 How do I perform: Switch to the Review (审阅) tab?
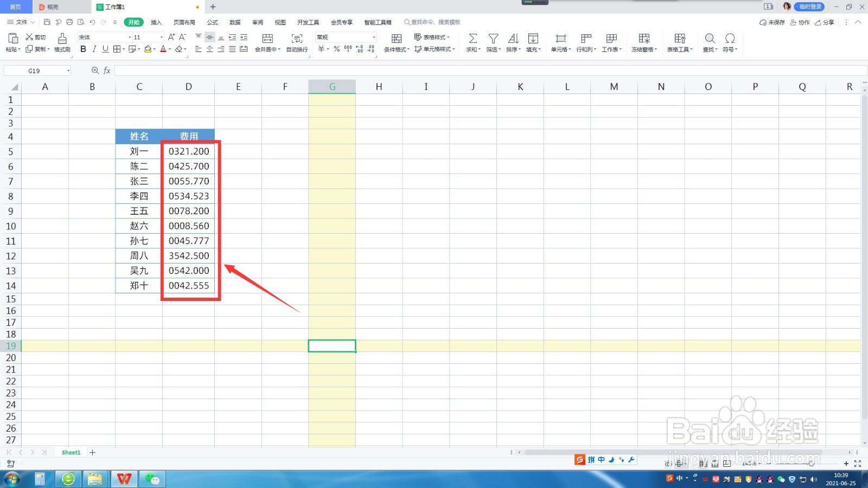tap(258, 22)
